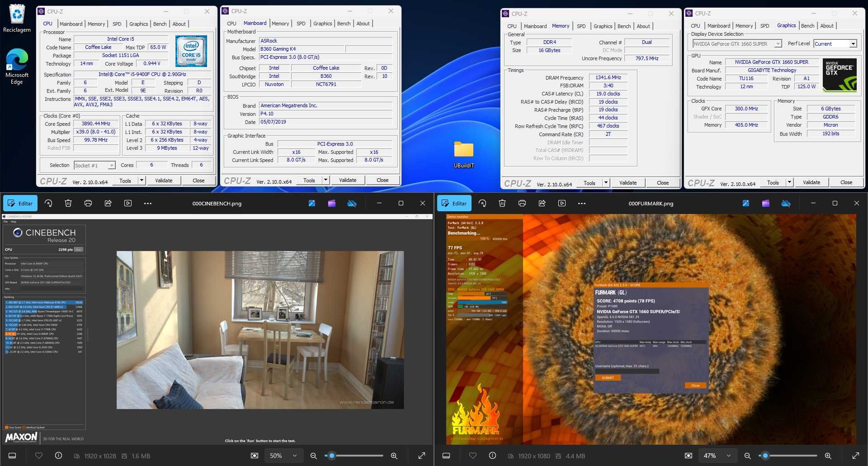This screenshot has height=466, width=868.
Task: Print the 000FURMARK.png image
Action: 522,204
